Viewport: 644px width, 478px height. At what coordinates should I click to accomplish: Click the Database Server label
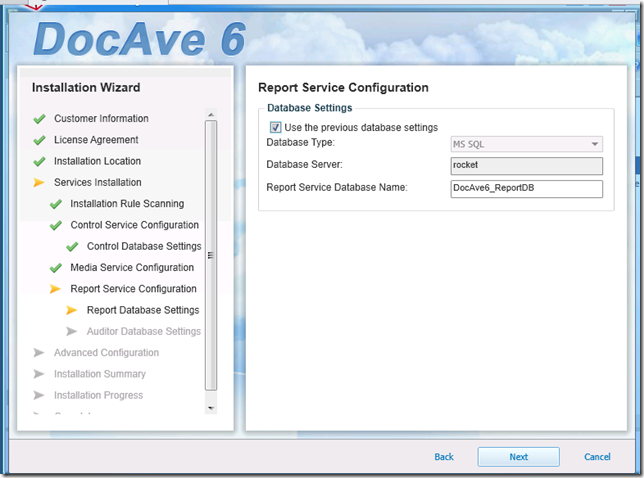(304, 165)
